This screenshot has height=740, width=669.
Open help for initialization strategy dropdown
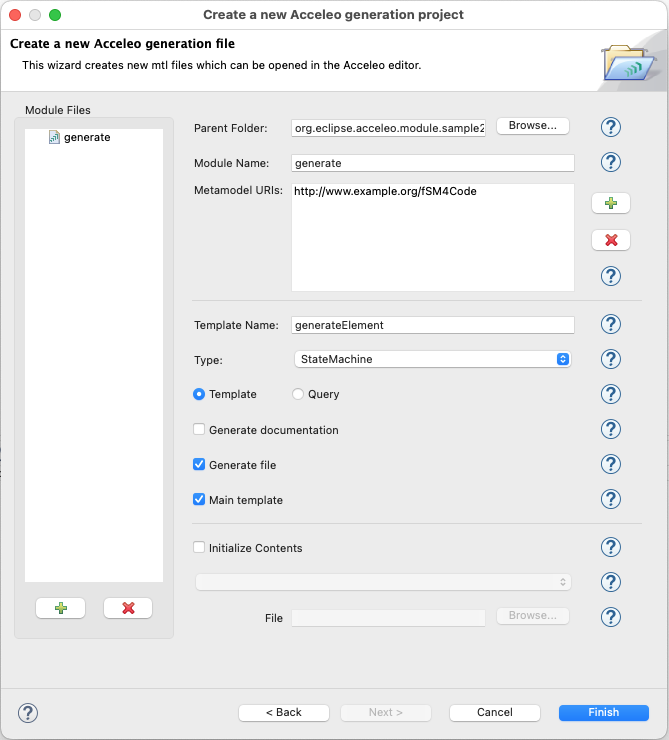click(610, 582)
